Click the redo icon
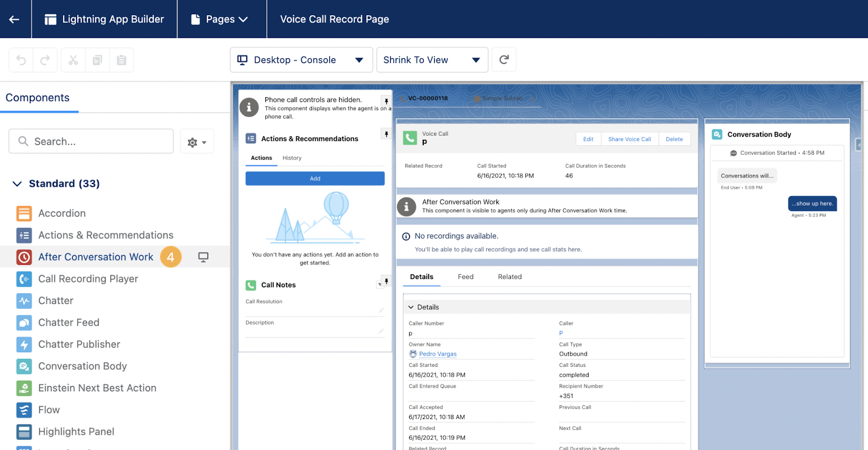The image size is (868, 450). pyautogui.click(x=45, y=60)
